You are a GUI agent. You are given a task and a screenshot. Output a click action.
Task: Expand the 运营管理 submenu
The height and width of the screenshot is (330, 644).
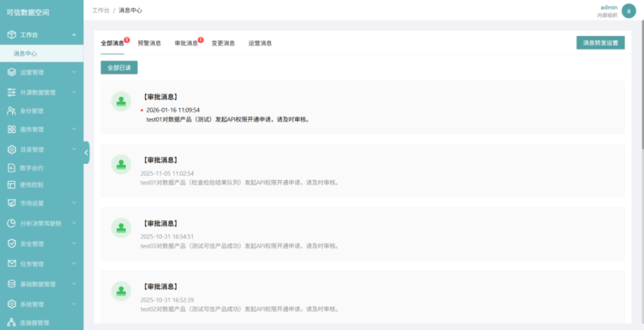[x=73, y=72]
